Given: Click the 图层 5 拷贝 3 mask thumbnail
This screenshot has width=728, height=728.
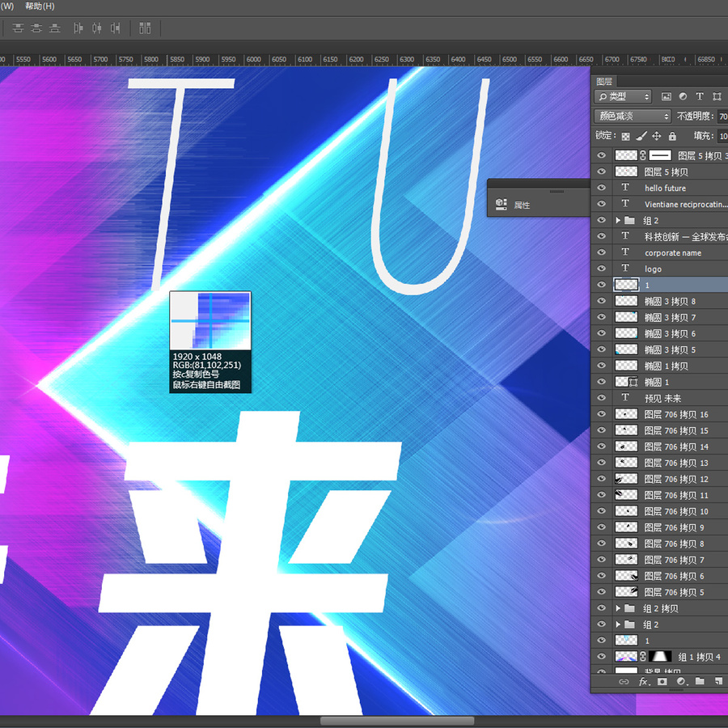Looking at the screenshot, I should [660, 155].
